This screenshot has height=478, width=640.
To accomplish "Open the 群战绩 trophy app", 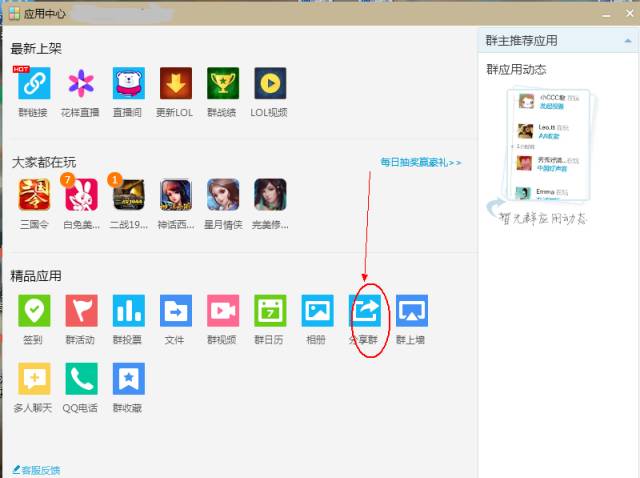I will [x=223, y=83].
